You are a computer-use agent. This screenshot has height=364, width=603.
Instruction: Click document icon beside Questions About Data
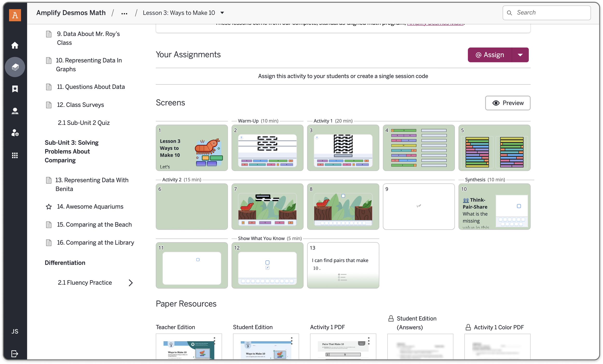pos(49,87)
